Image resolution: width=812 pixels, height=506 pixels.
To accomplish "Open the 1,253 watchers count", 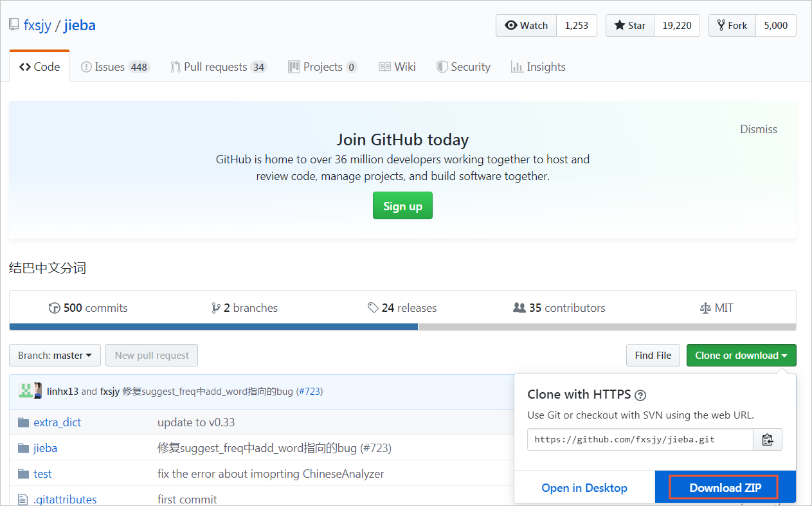I will (577, 25).
